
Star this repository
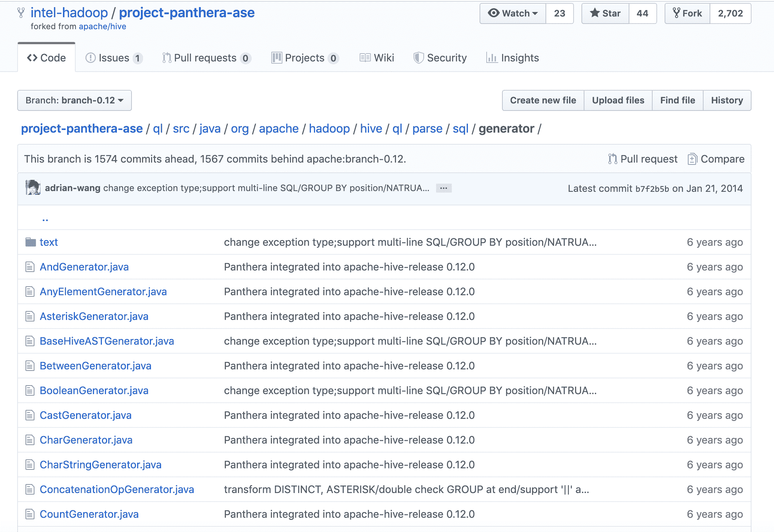[605, 13]
